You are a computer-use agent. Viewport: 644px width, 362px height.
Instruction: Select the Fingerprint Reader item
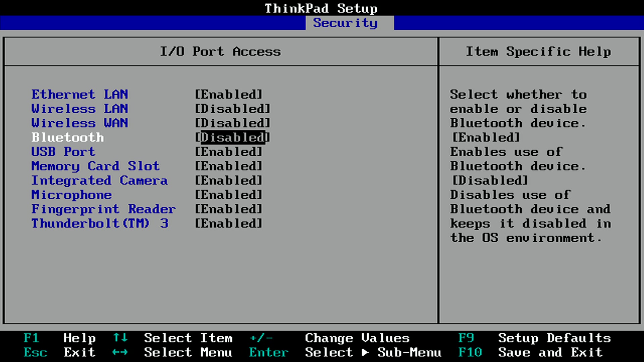[104, 209]
